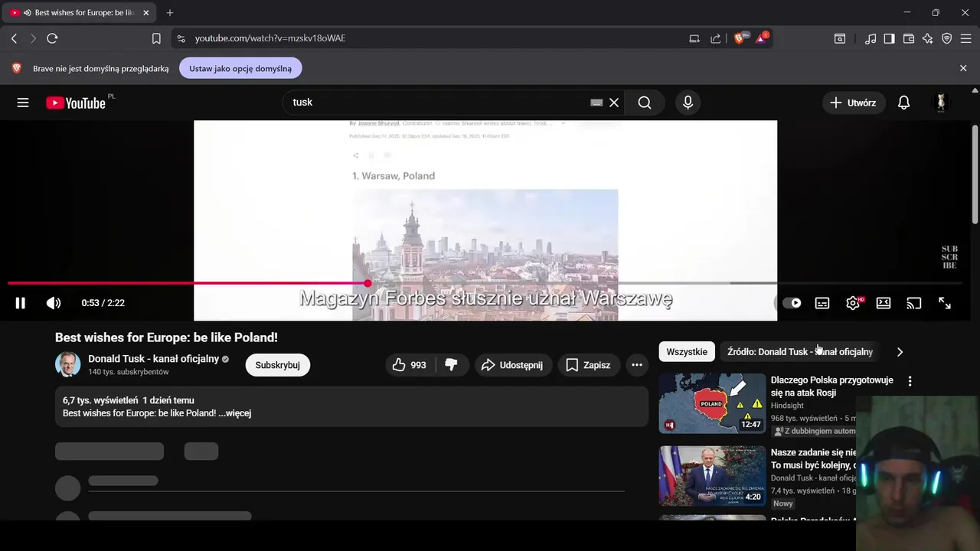Like the video with 993 likes

coord(409,365)
